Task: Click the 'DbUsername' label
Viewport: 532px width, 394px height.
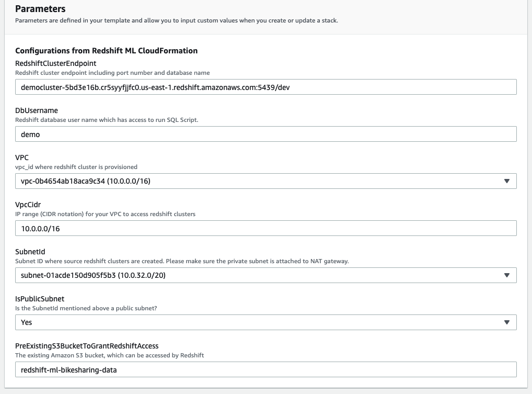Action: tap(37, 110)
